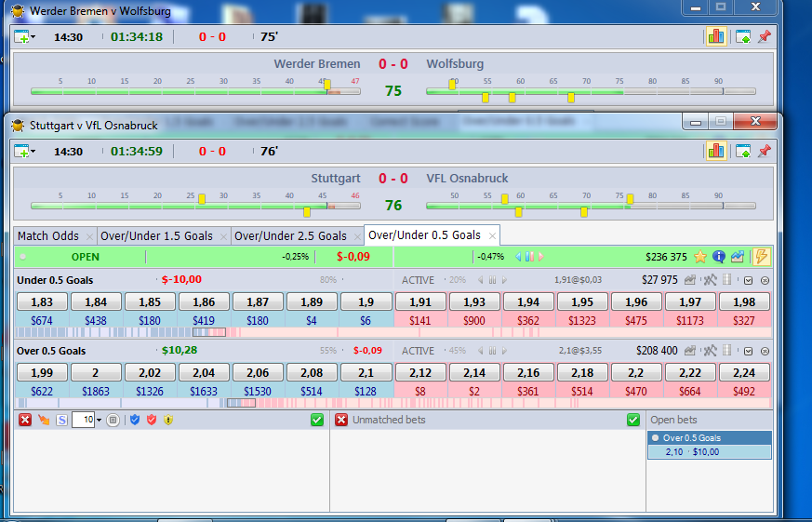Click new window icon in Werder Bremen toolbar
Image resolution: width=812 pixels, height=522 pixels.
pyautogui.click(x=743, y=37)
